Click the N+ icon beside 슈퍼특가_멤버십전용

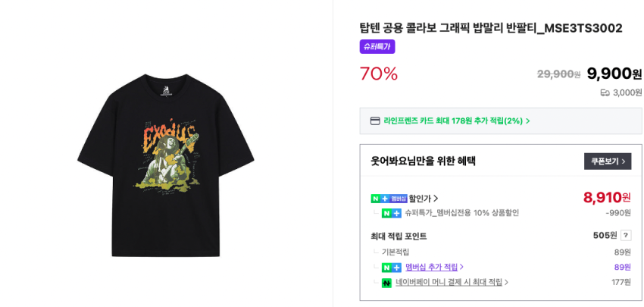tap(392, 213)
